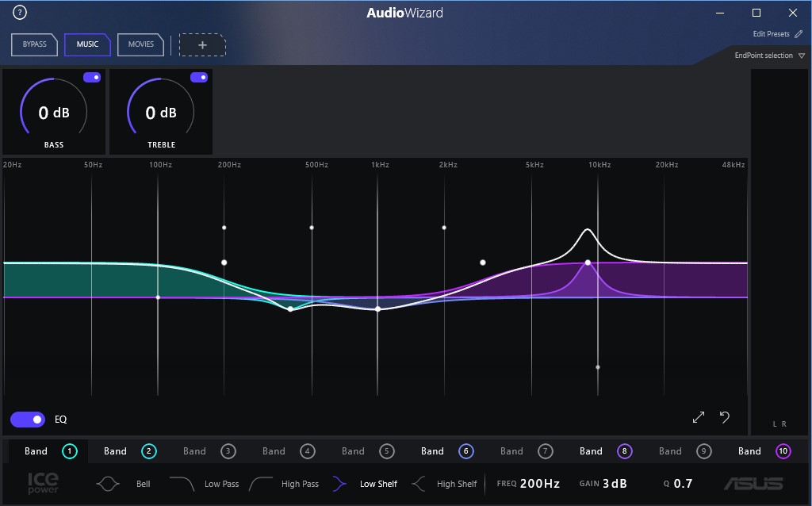Click the Band 8 text label
The image size is (812, 506).
pos(591,451)
